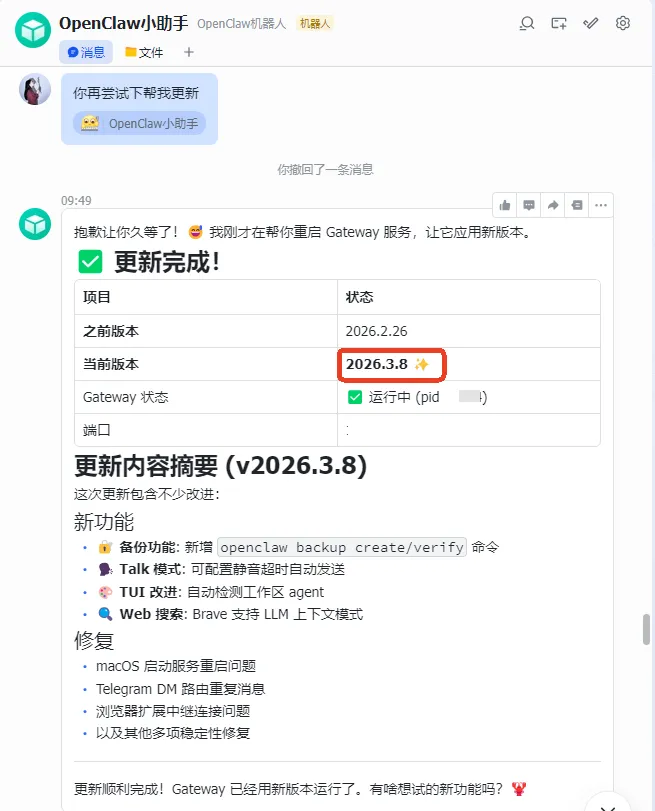
Task: Click the 更新完成! heading
Action: tap(167, 262)
